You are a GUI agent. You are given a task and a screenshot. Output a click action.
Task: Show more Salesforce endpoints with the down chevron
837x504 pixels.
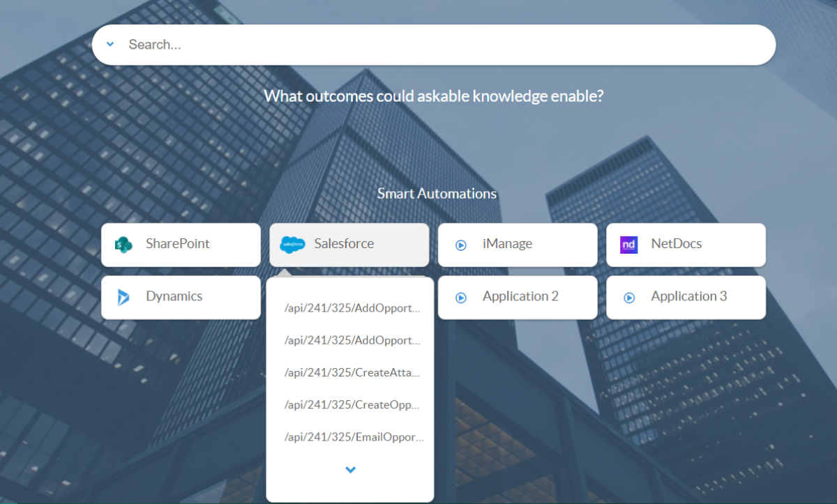[x=350, y=470]
